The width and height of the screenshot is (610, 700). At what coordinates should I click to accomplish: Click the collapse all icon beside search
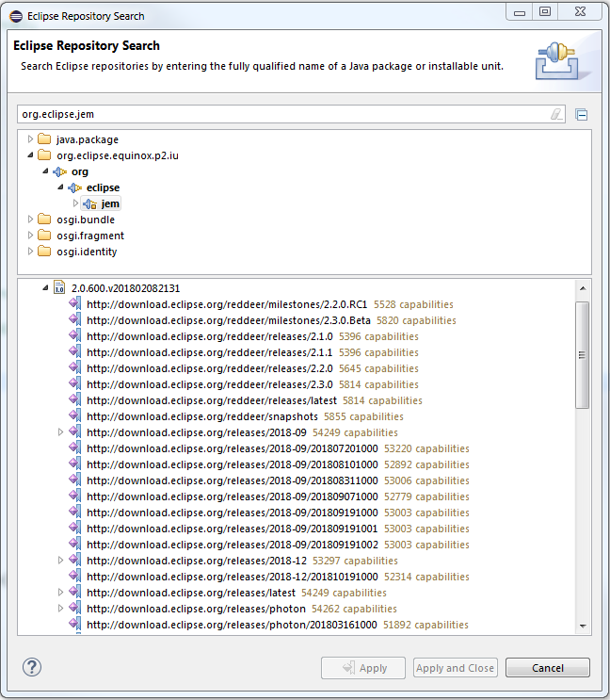(x=581, y=115)
